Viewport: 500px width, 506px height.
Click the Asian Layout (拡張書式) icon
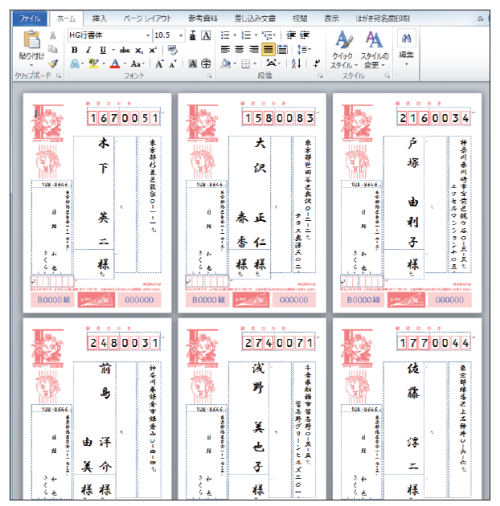[272, 63]
